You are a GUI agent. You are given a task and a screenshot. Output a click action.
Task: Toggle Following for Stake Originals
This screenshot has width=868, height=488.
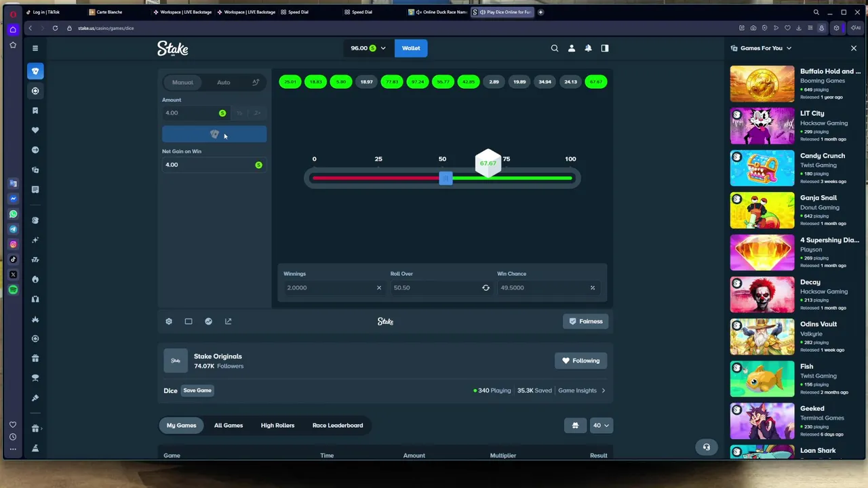(581, 361)
